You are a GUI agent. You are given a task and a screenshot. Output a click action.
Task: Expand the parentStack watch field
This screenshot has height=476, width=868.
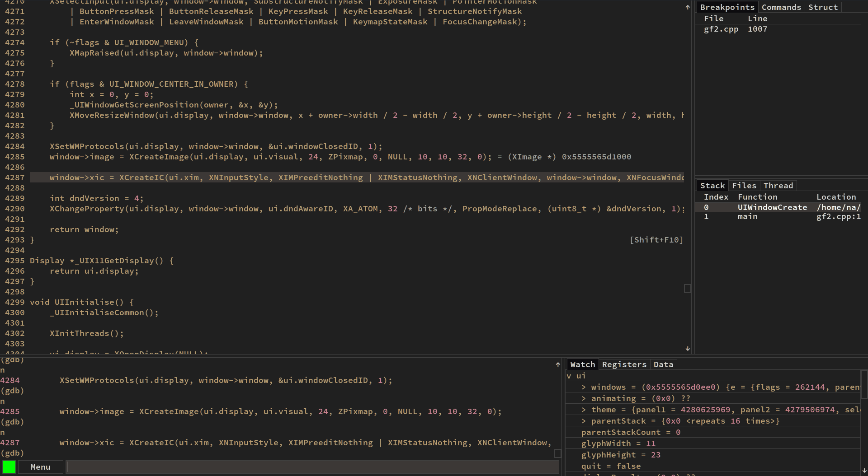[x=584, y=421]
